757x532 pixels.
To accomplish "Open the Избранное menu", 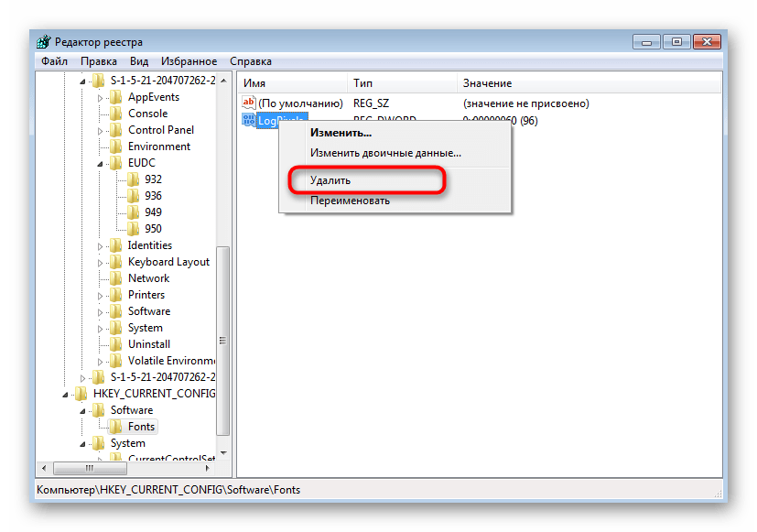I will pyautogui.click(x=189, y=61).
